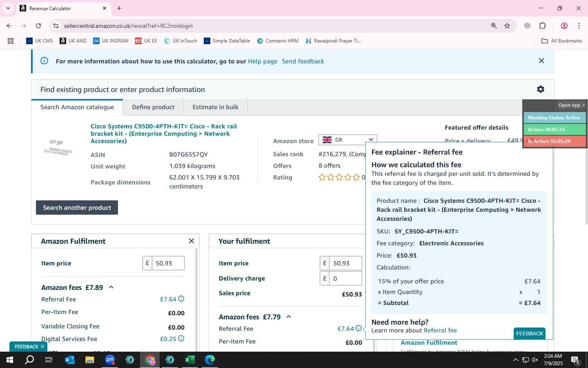Open File Explorer from the taskbar
588x368 pixels.
coord(90,360)
